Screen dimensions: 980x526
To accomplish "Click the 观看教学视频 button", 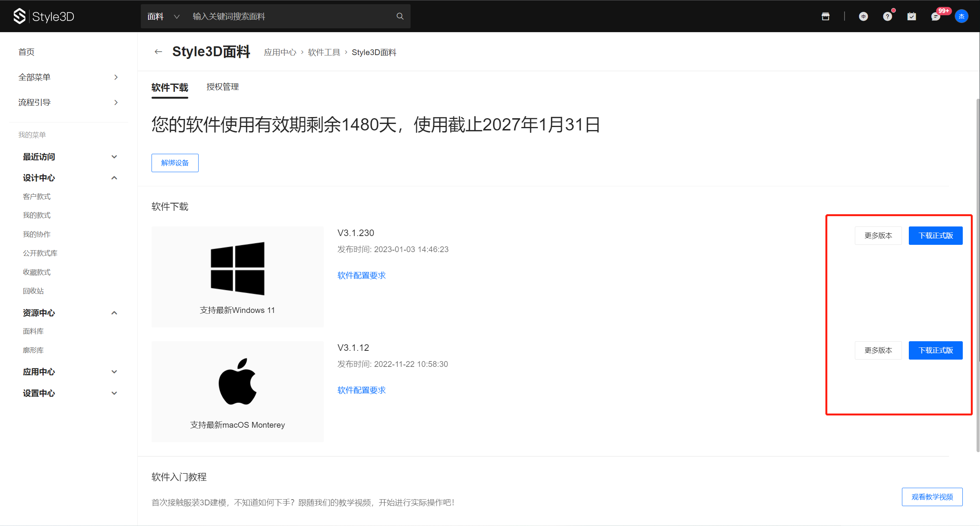I will [932, 497].
